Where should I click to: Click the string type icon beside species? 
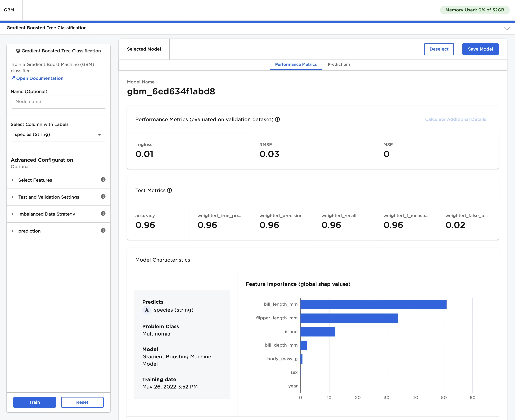pos(147,310)
